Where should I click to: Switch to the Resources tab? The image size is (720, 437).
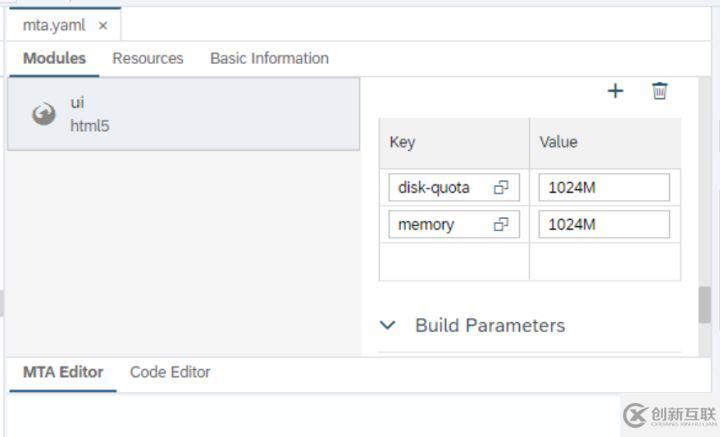[x=148, y=58]
